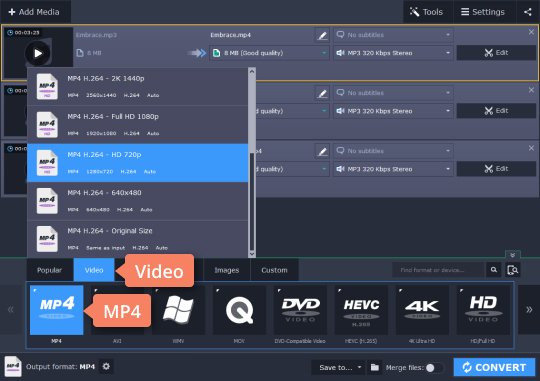Select the MP4 H.264 - Full HD 1080p preset

[137, 125]
